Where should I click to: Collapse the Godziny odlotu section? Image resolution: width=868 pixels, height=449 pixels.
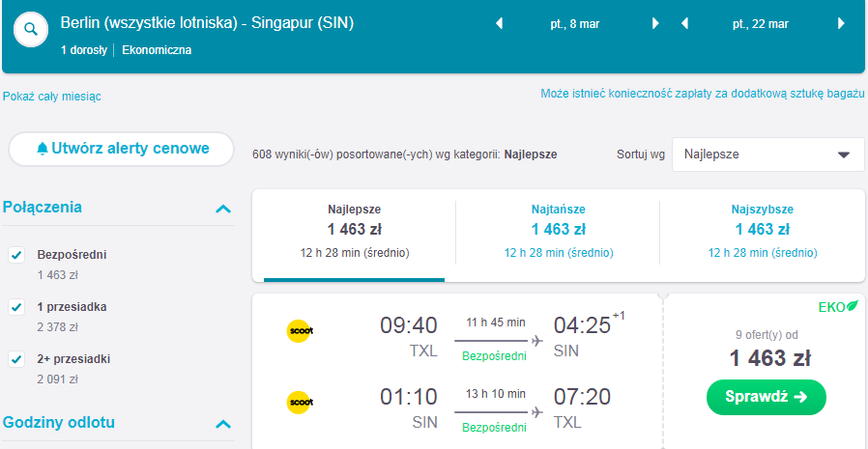pyautogui.click(x=223, y=424)
